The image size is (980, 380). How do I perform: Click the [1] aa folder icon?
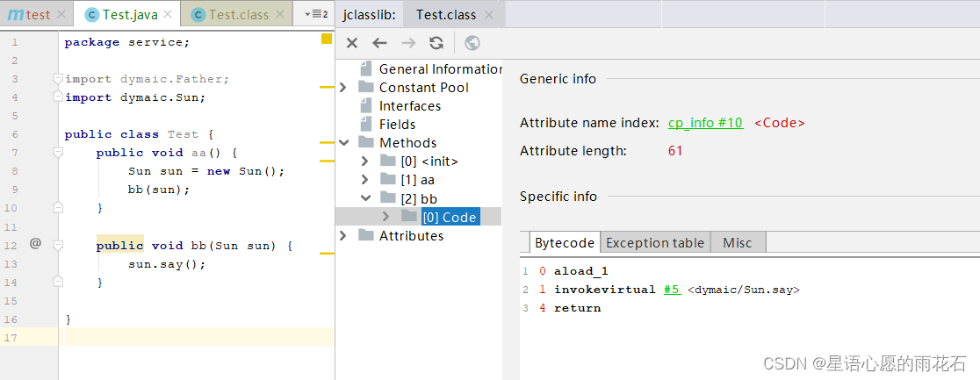click(387, 180)
